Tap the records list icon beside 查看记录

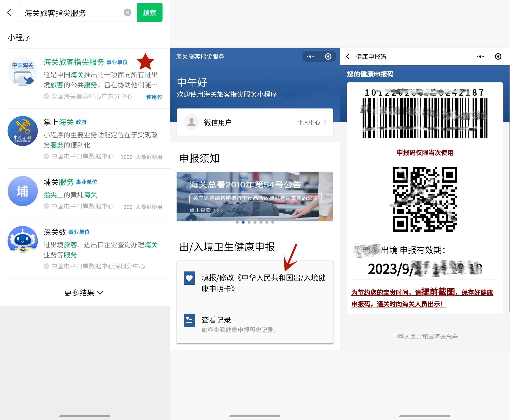pyautogui.click(x=189, y=320)
